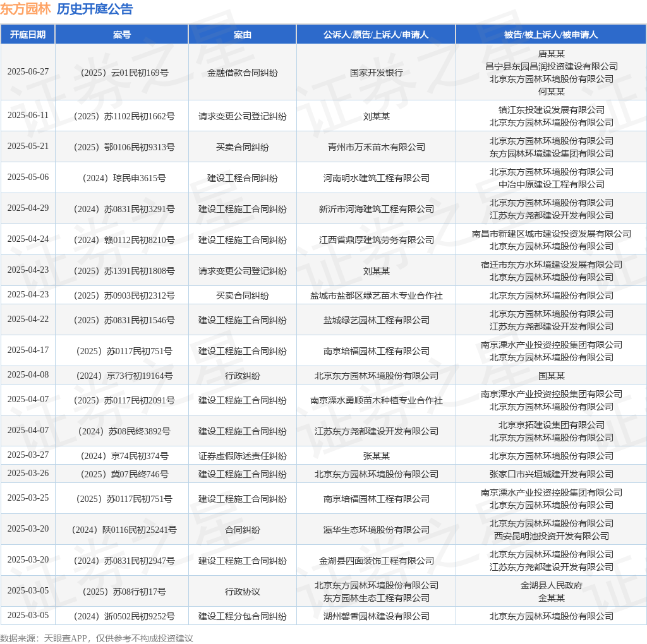Click the date 2025-05-21
647x644 pixels.
28,146
